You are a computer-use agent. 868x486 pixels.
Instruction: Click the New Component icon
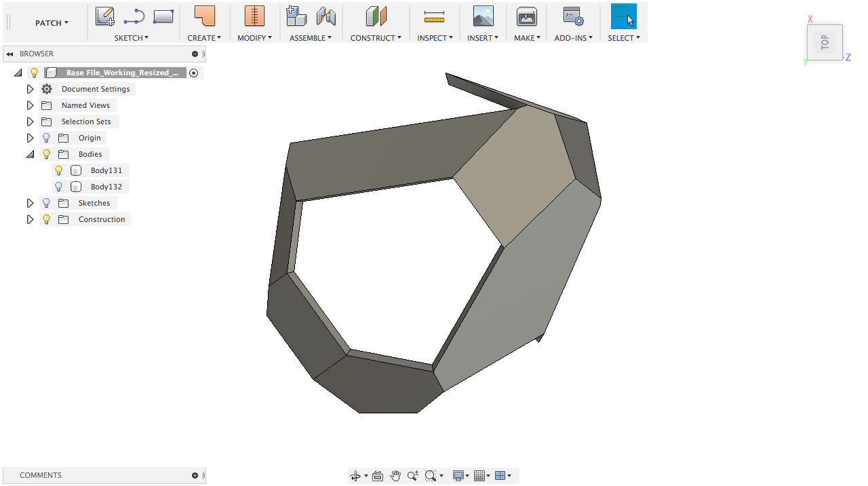coord(296,16)
